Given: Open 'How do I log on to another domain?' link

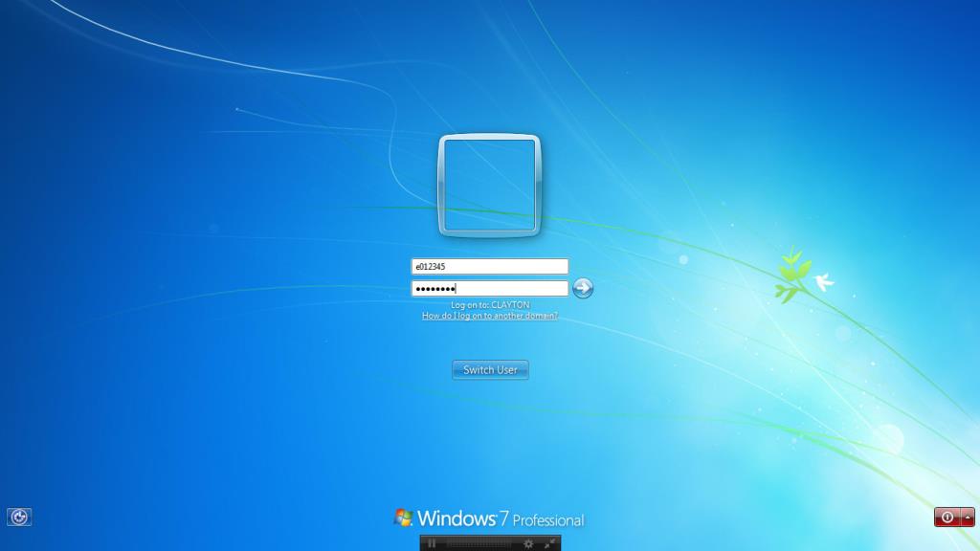Looking at the screenshot, I should [489, 316].
